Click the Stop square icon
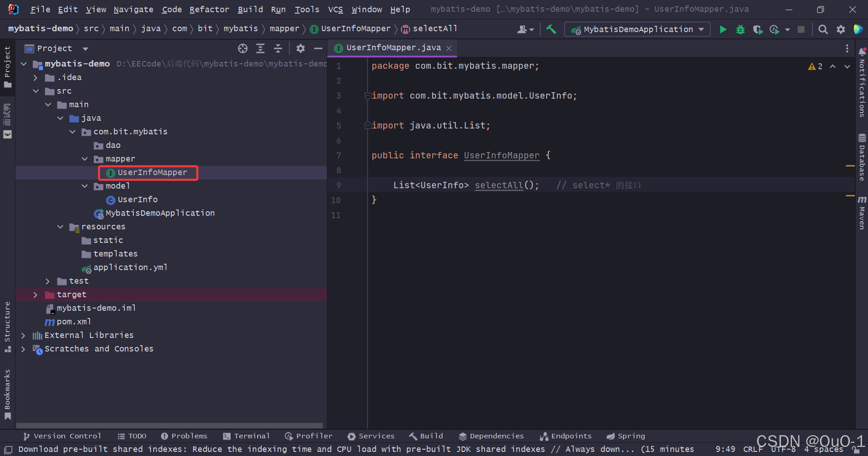Screen dimensions: 868x456 801,29
